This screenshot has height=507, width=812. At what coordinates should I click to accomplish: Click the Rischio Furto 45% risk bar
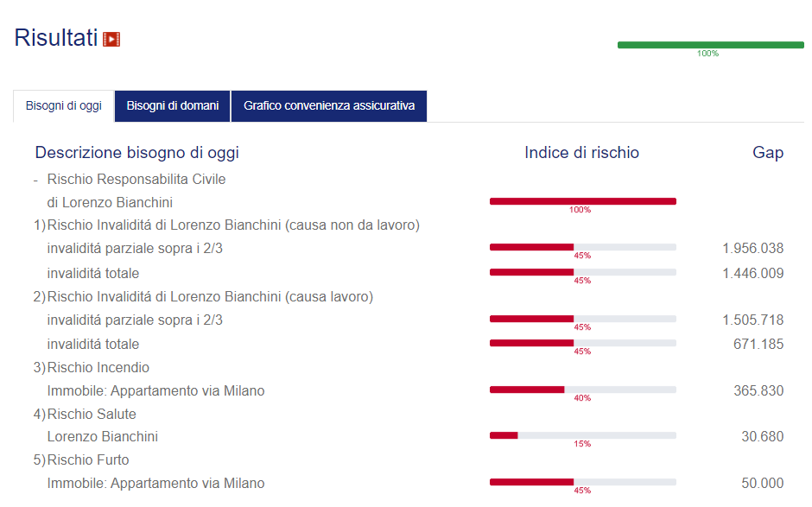pos(582,482)
